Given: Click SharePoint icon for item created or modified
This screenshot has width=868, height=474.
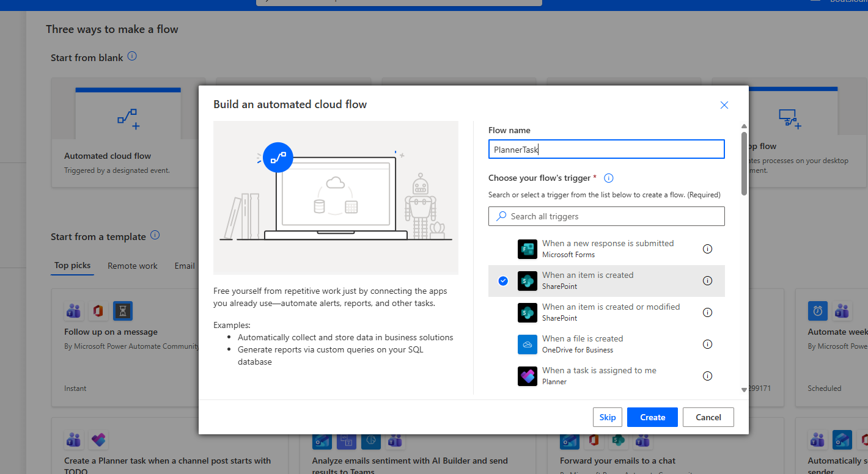Looking at the screenshot, I should point(527,313).
